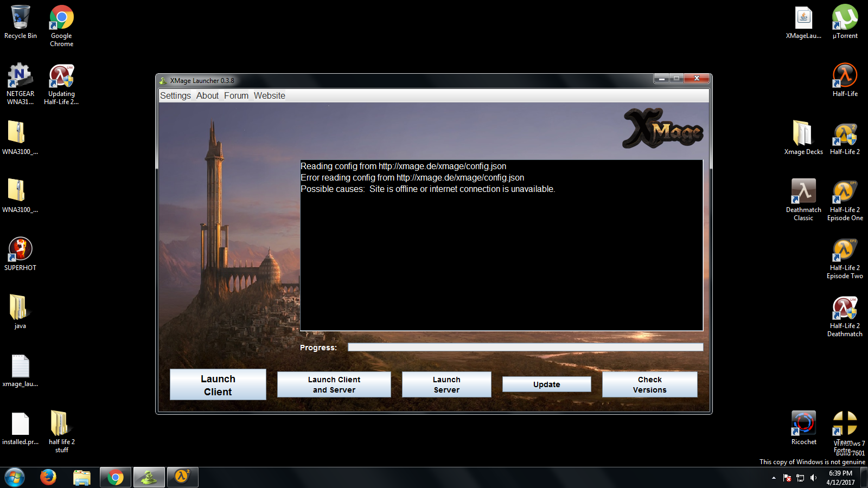
Task: Select the SUPERHOT desktop shortcut
Action: (x=21, y=254)
